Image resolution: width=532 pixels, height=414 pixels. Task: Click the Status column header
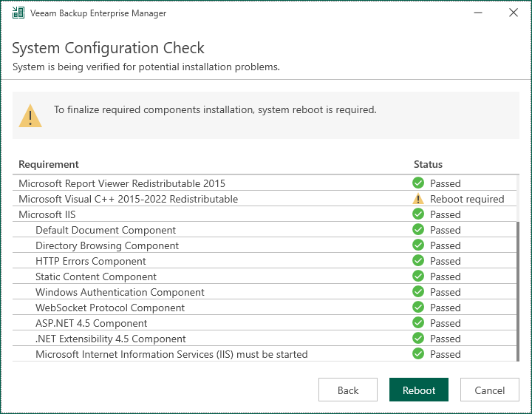pos(428,164)
